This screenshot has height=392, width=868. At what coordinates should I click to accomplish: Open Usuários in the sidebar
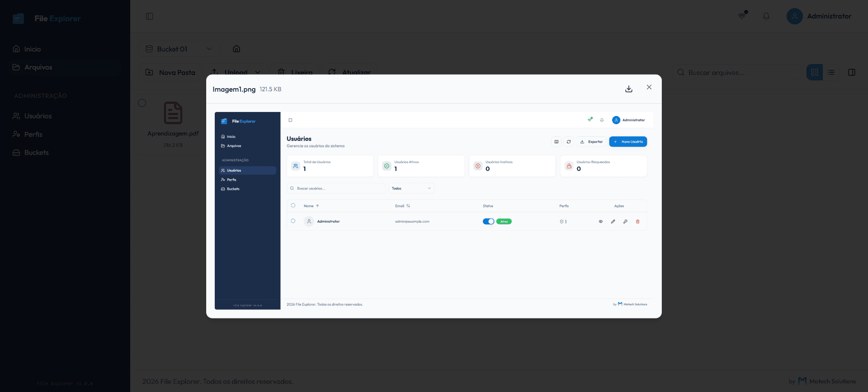coord(66,116)
